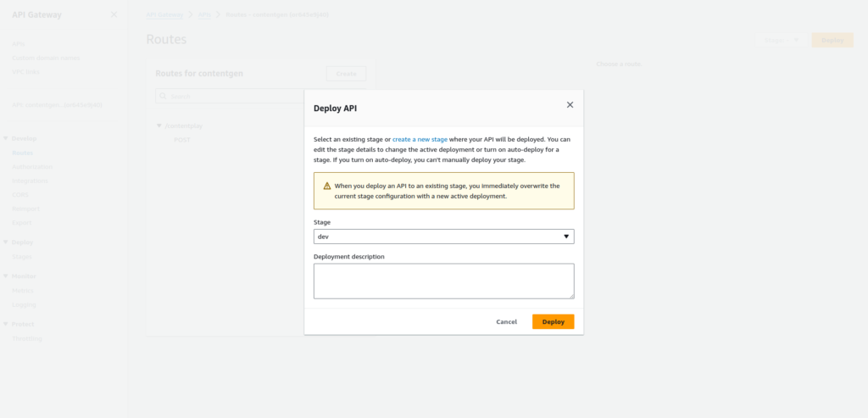Screen dimensions: 868x418
Task: Collapse the API Gateway sidebar with X
Action: (114, 14)
